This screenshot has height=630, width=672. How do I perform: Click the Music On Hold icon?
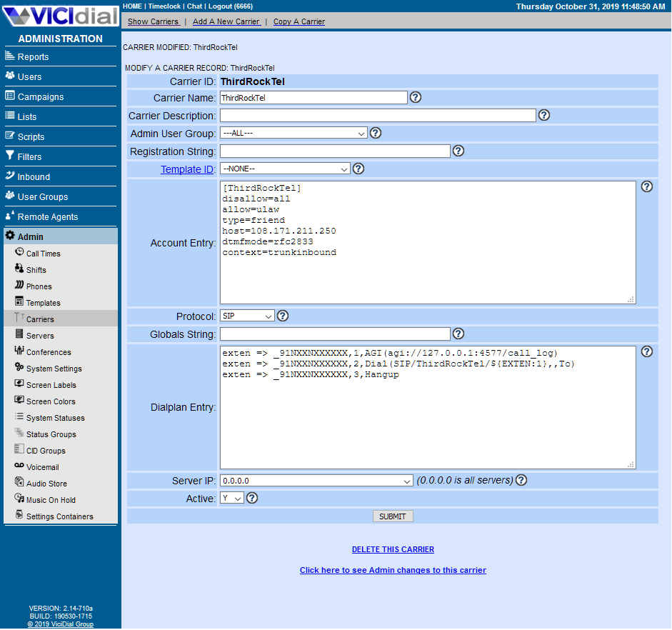[x=19, y=499]
